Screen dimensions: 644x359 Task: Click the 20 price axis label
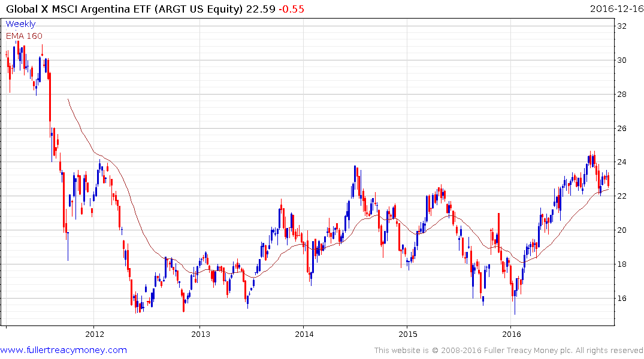(622, 230)
